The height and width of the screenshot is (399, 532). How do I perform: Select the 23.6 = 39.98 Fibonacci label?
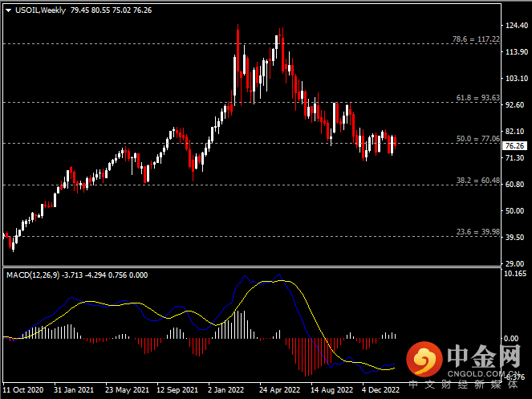pyautogui.click(x=477, y=232)
